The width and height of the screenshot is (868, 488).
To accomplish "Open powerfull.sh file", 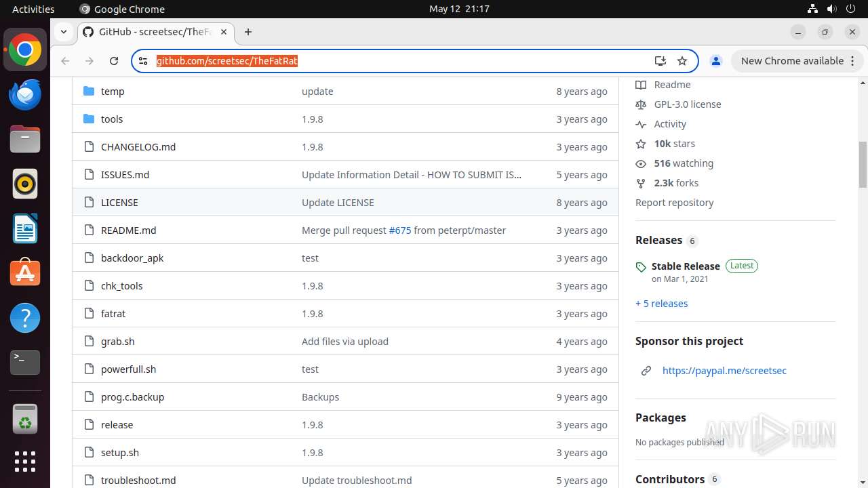I will pos(128,369).
